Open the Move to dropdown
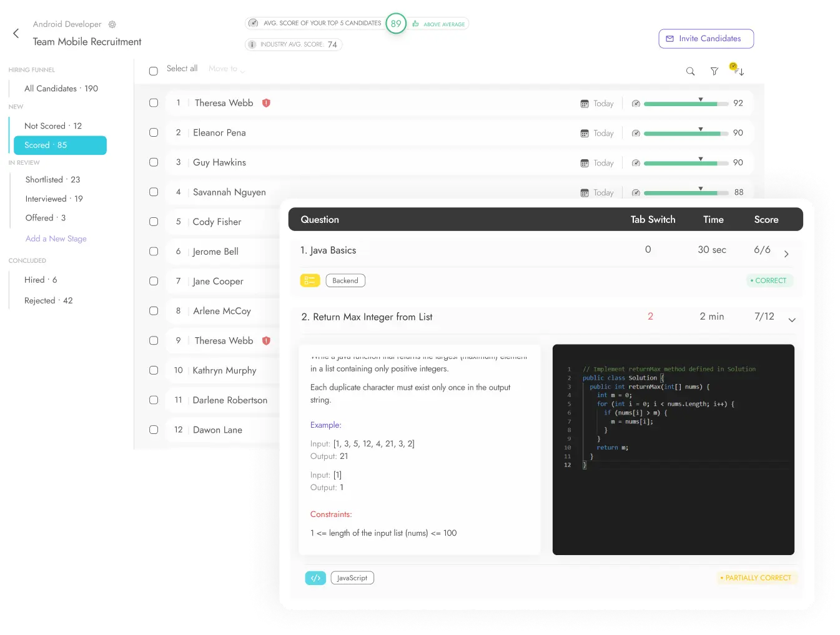This screenshot has width=840, height=635. coord(226,69)
